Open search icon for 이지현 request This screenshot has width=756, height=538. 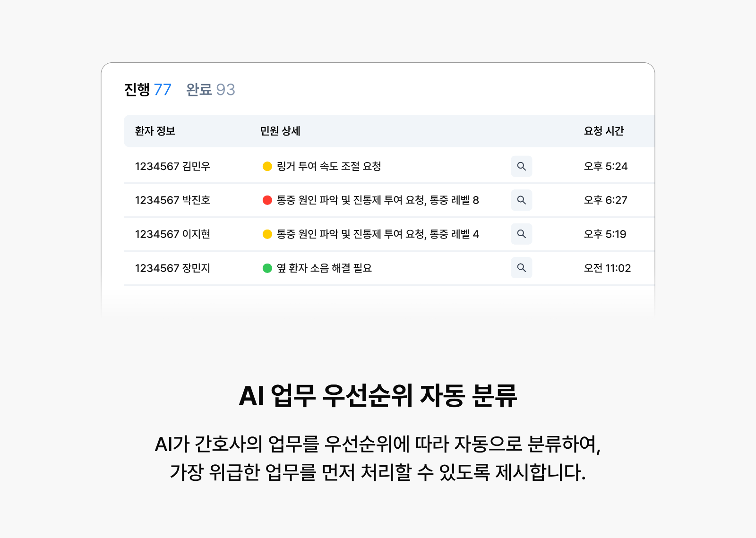pyautogui.click(x=521, y=234)
